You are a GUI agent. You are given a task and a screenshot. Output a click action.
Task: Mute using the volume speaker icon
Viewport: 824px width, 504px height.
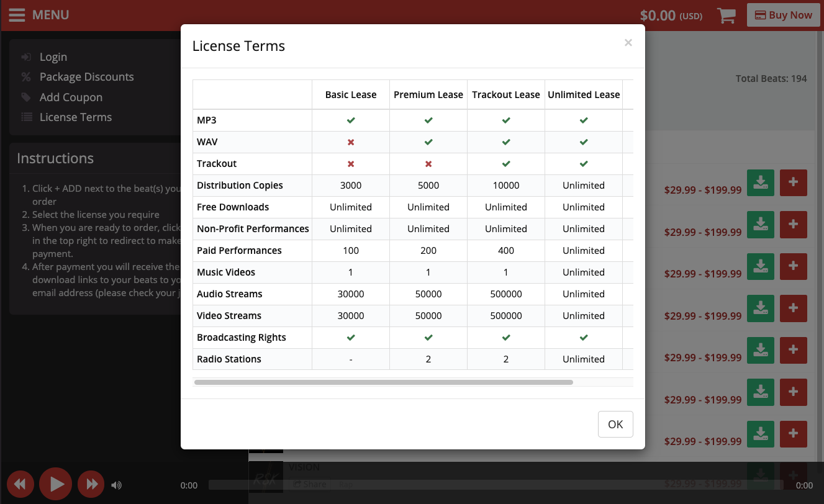point(117,485)
